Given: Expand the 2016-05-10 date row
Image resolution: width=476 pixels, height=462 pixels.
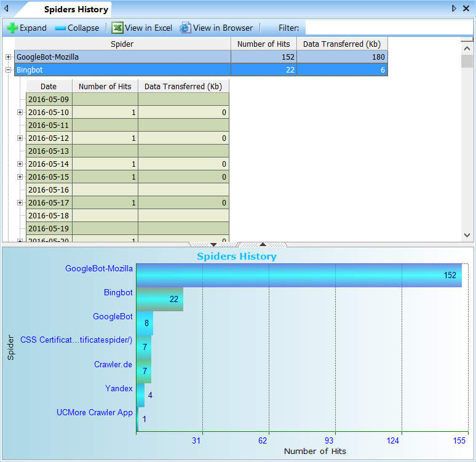Looking at the screenshot, I should pyautogui.click(x=20, y=113).
